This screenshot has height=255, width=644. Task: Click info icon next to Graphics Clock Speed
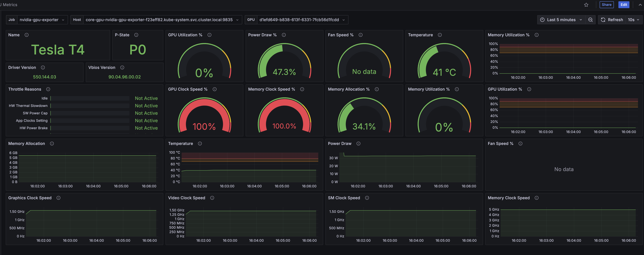[x=58, y=198]
